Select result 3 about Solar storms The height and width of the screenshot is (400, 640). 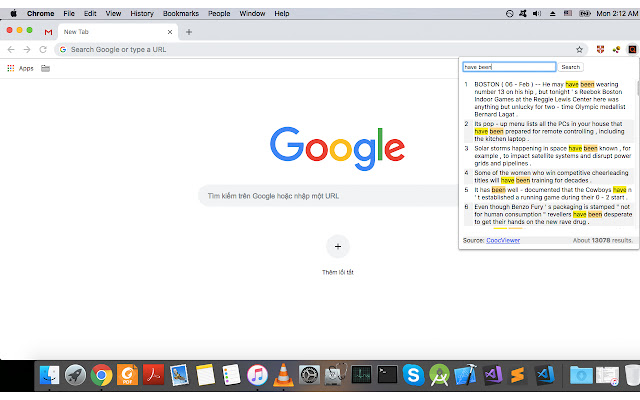(x=549, y=156)
